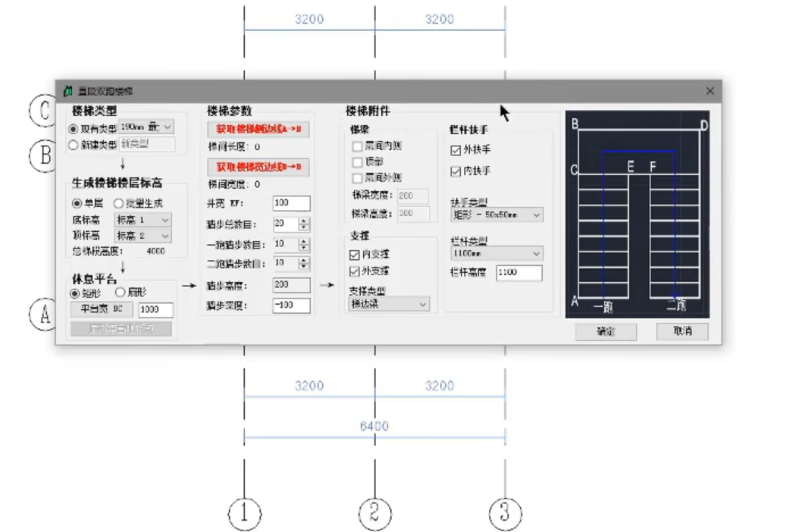Click the stair dialog title bar icon
805x532 pixels.
coord(67,91)
